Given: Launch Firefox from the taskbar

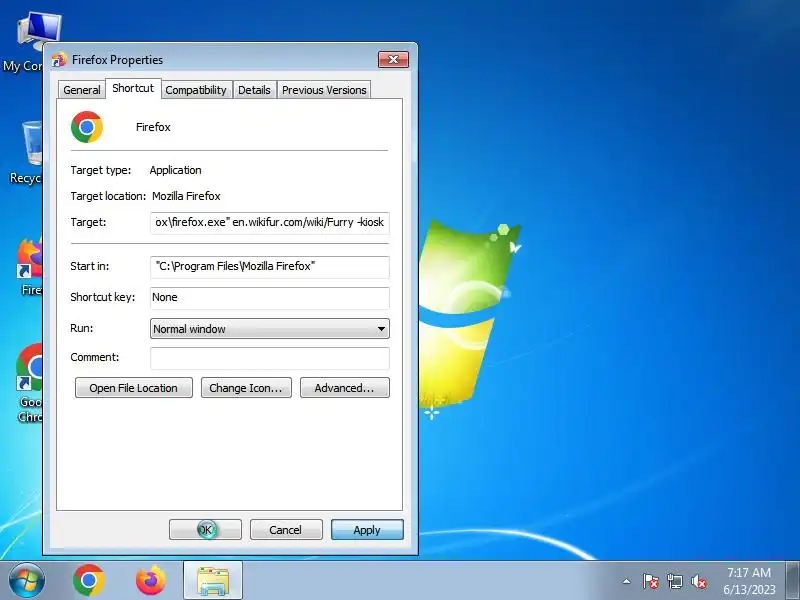Looking at the screenshot, I should coord(151,580).
